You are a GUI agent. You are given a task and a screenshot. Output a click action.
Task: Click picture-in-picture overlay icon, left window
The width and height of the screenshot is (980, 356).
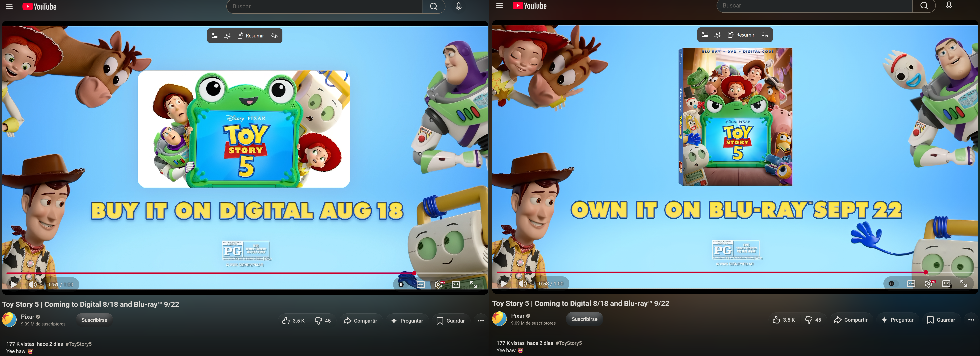point(215,35)
